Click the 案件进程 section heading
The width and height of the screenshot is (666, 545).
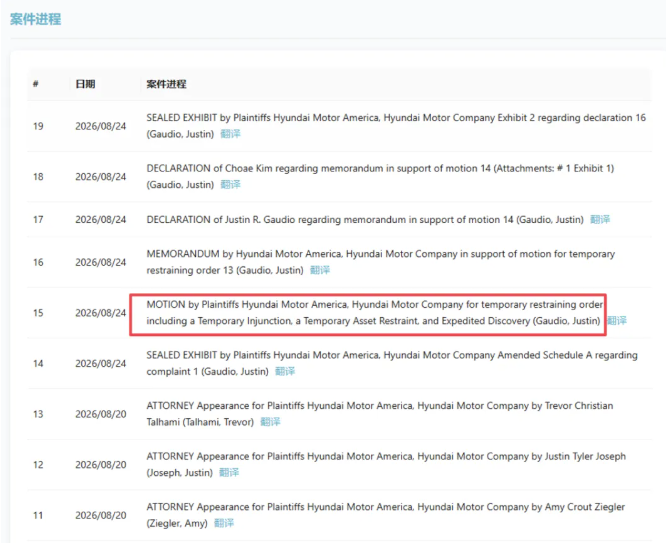pos(36,19)
